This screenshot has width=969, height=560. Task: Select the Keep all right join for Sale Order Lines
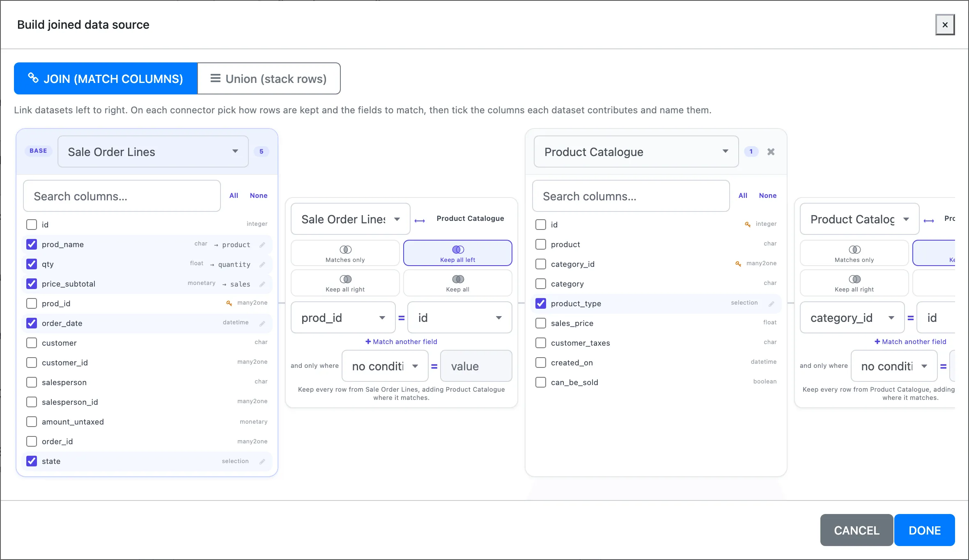(x=345, y=282)
